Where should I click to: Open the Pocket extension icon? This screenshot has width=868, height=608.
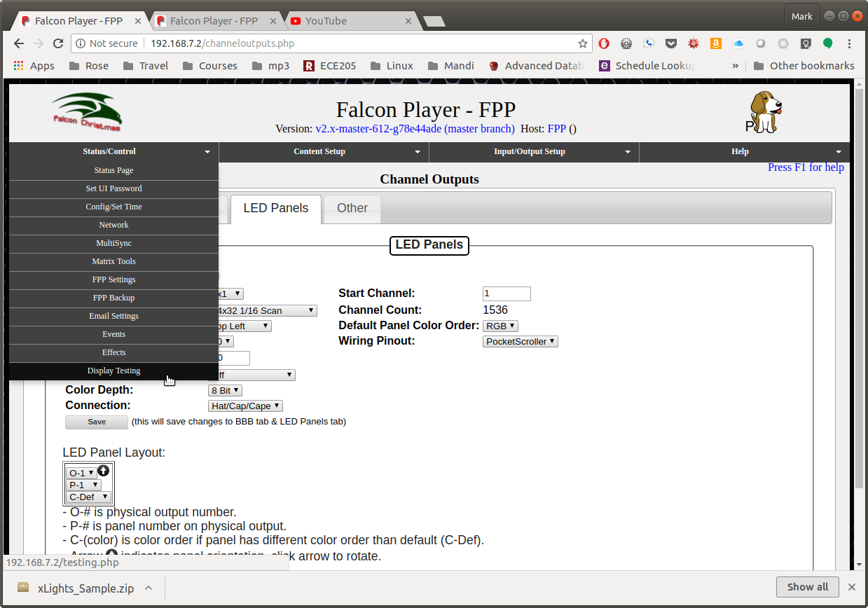(671, 43)
